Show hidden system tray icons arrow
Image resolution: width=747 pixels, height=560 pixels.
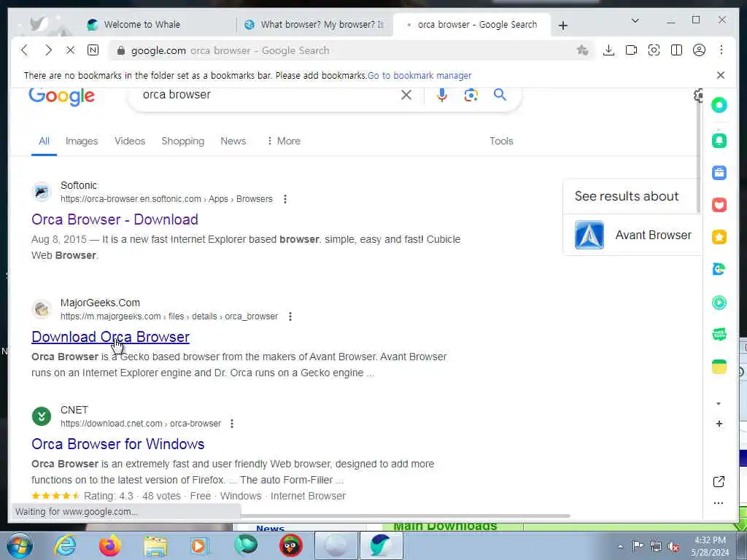click(620, 547)
